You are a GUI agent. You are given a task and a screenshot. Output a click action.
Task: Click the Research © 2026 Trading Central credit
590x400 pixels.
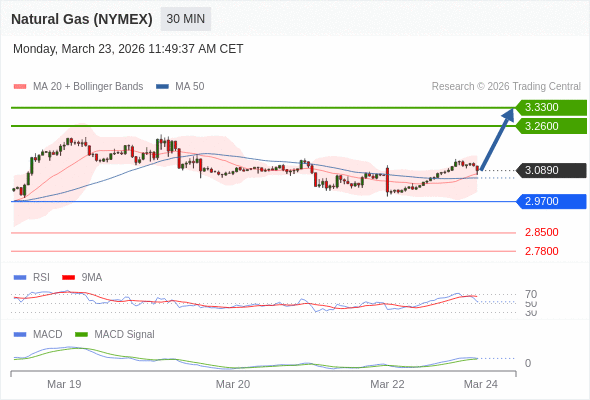pyautogui.click(x=506, y=87)
